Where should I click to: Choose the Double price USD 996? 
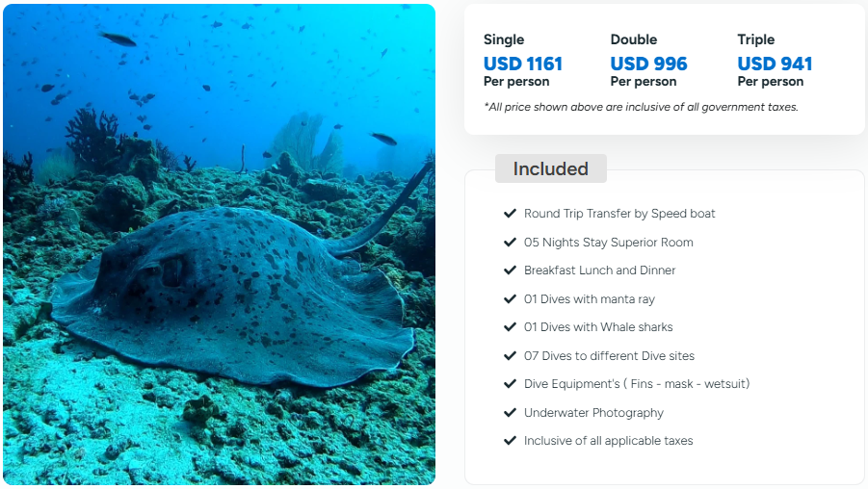point(648,64)
